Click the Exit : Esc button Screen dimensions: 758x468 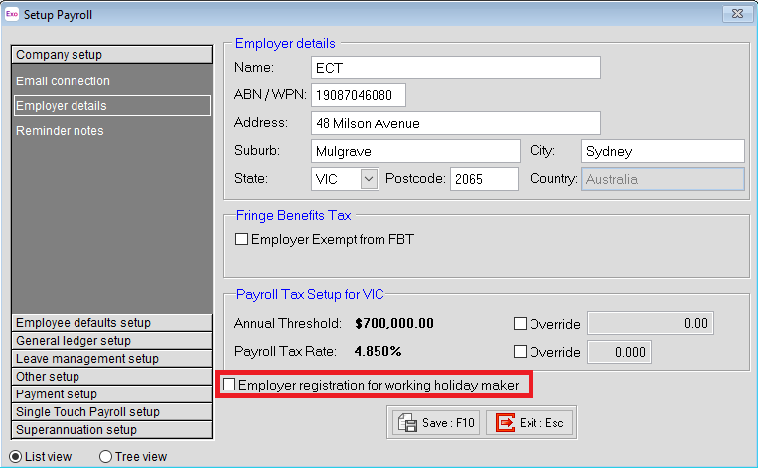(x=529, y=423)
